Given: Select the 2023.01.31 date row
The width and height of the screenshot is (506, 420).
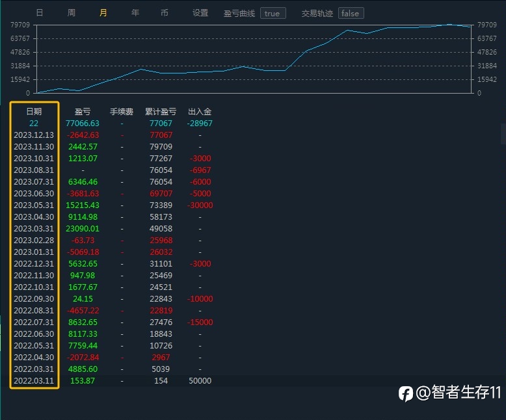Looking at the screenshot, I should click(34, 252).
